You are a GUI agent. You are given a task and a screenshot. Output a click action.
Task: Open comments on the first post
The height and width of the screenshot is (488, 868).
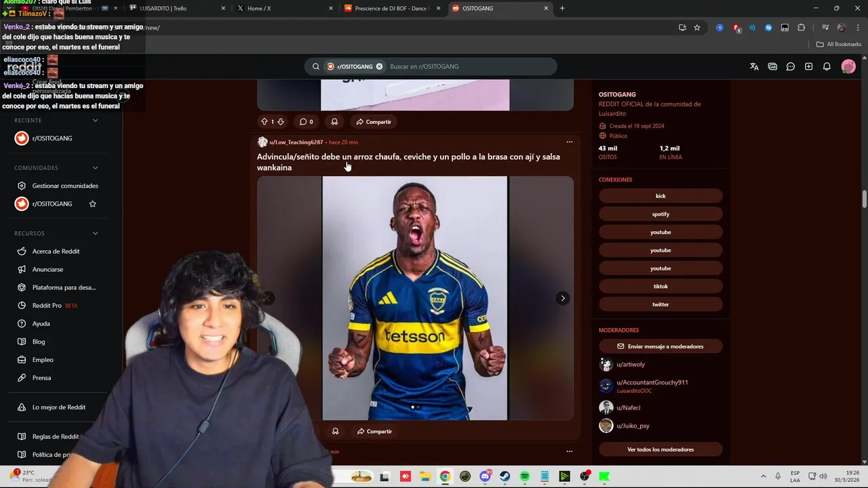306,122
